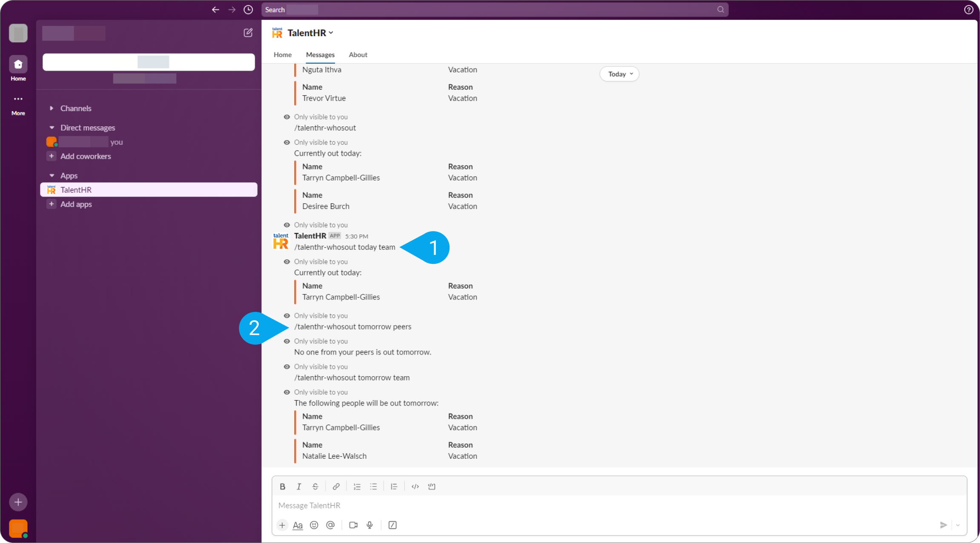The width and height of the screenshot is (980, 543).
Task: Click Add coworkers
Action: [x=86, y=156]
